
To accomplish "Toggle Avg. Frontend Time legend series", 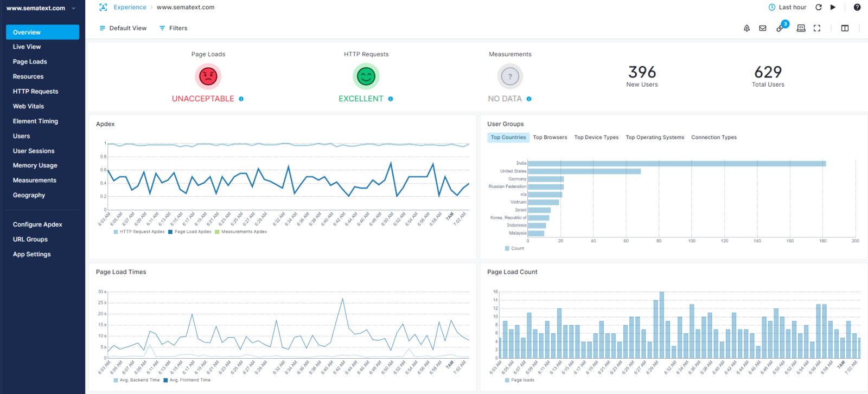I will tap(187, 380).
